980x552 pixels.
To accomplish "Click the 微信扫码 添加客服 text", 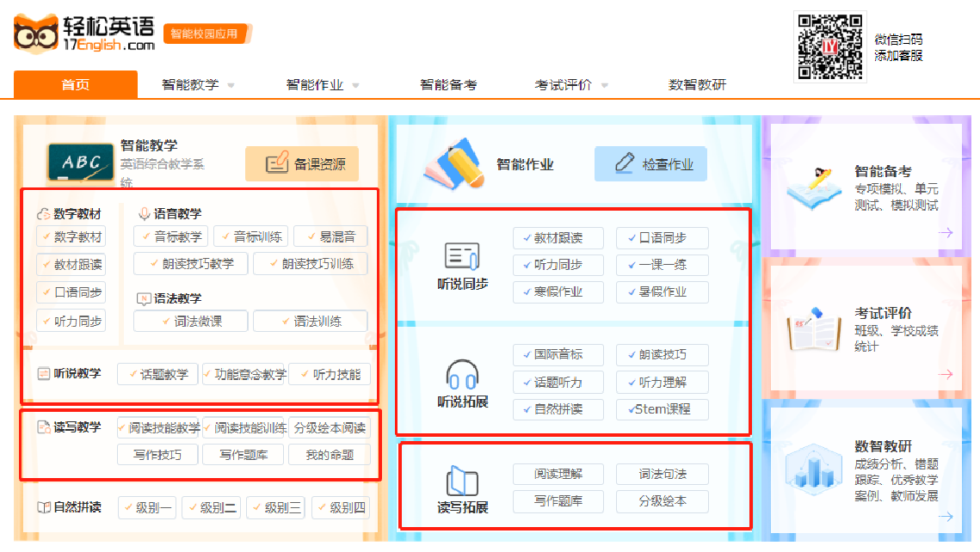I will tap(898, 47).
